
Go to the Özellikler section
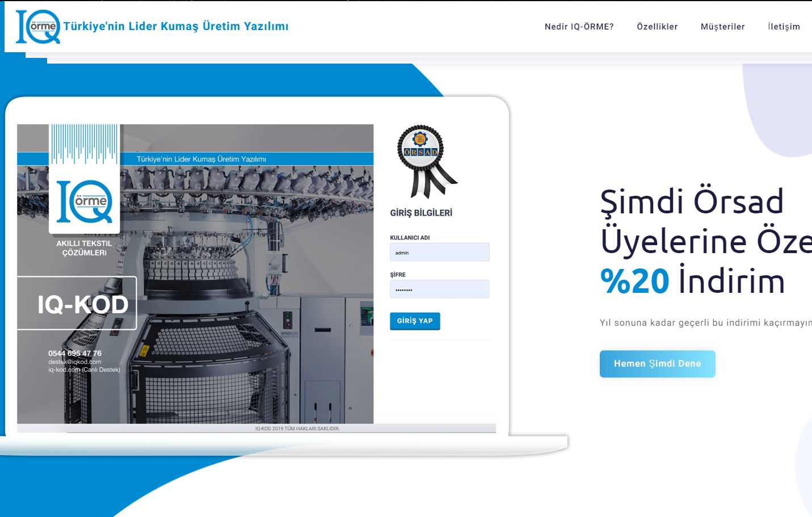point(657,27)
